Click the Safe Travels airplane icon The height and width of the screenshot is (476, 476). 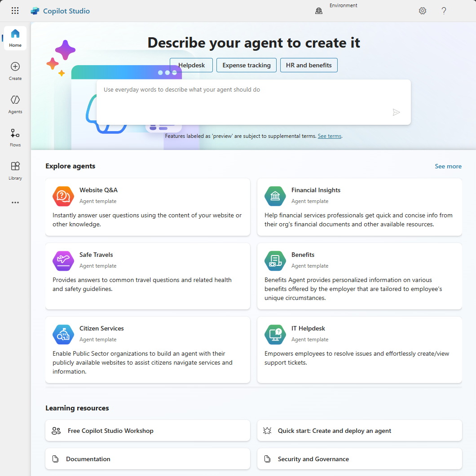click(63, 261)
